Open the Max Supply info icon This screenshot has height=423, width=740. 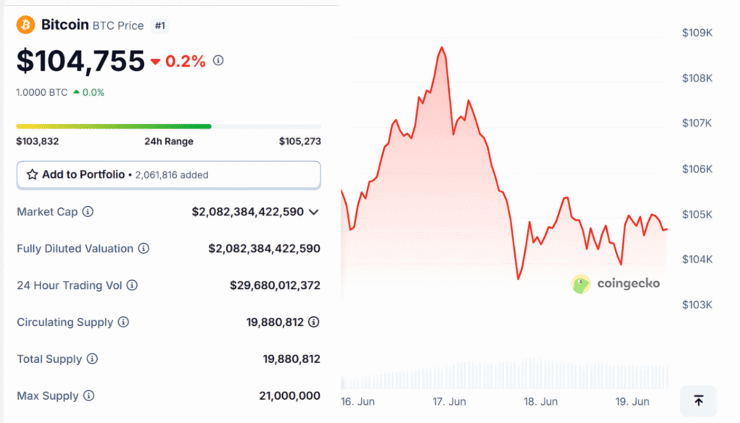(x=89, y=396)
